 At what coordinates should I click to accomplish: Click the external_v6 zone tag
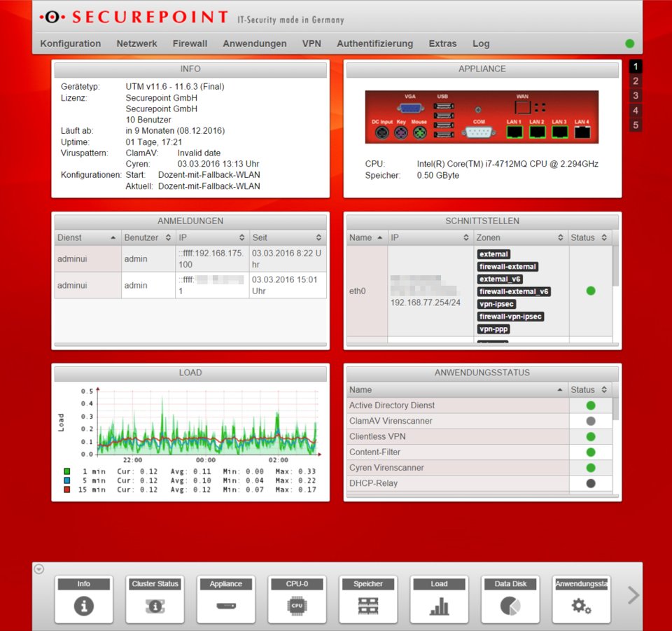[500, 279]
